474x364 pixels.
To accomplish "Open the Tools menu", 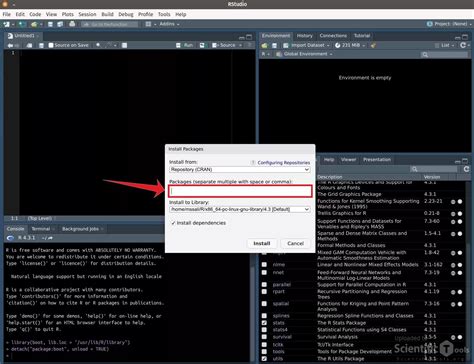I will coord(164,14).
